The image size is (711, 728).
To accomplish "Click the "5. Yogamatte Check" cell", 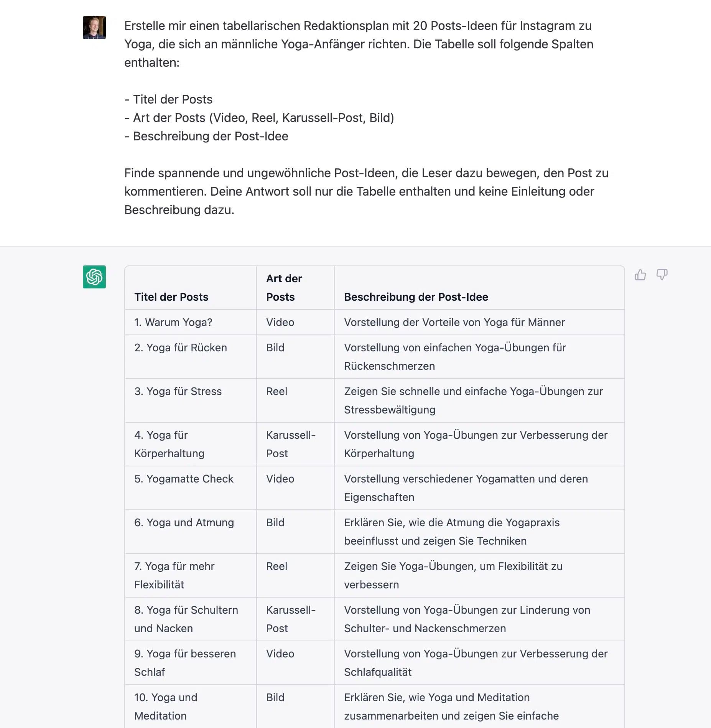I will pos(184,479).
